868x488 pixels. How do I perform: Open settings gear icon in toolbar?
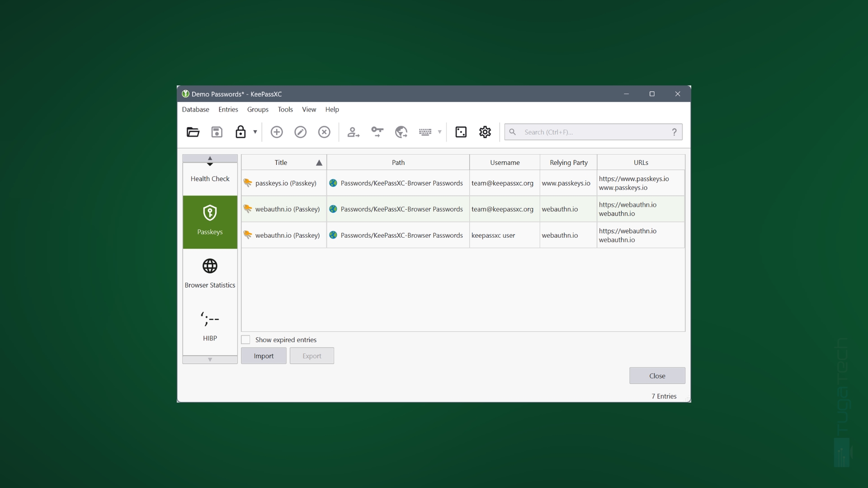485,132
